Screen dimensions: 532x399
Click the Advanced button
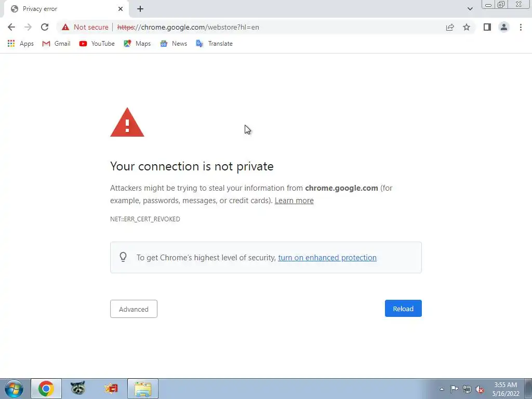134,309
